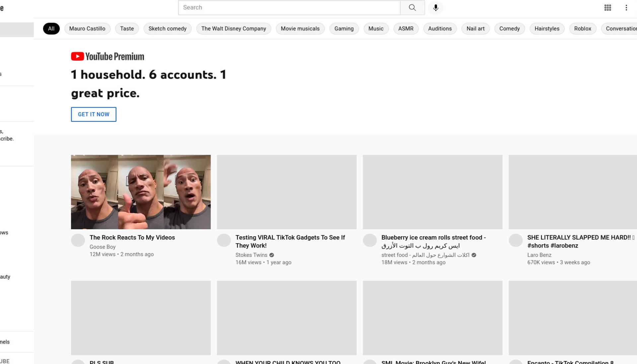Open SHE LITERALLY SLAPPED ME thumbnail
Screen dimensions: 637x364
click(x=573, y=192)
